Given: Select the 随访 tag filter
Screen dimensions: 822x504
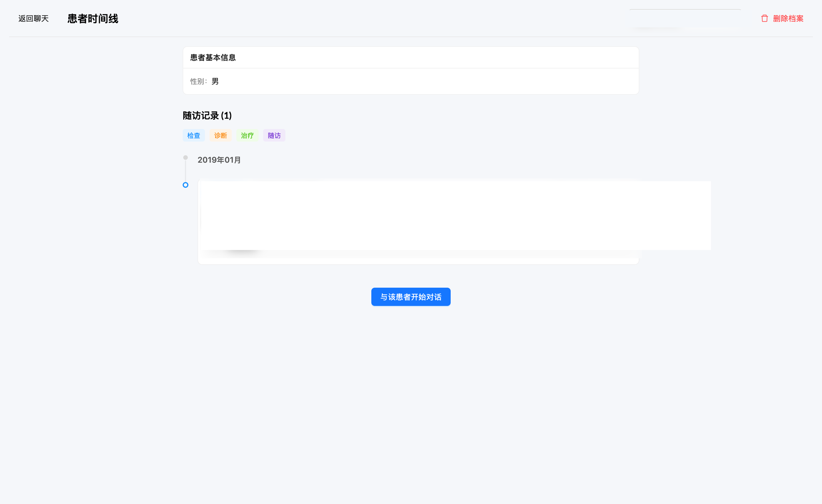Looking at the screenshot, I should point(274,136).
